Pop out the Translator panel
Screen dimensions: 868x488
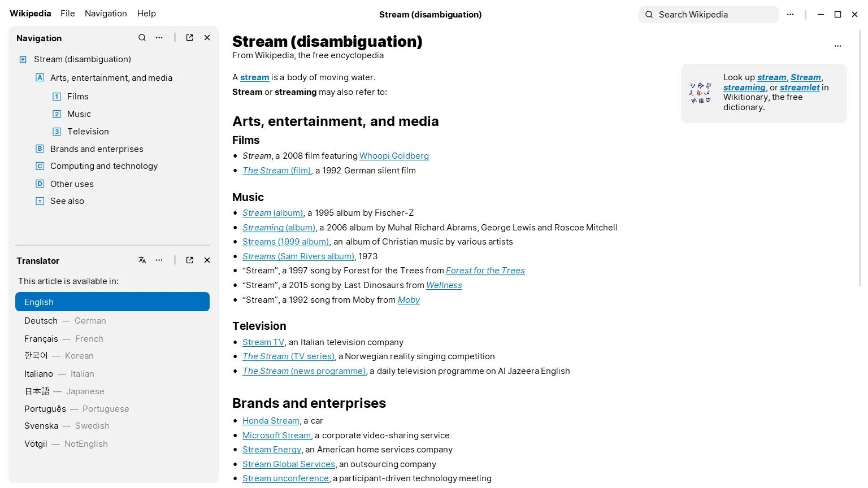coord(189,260)
